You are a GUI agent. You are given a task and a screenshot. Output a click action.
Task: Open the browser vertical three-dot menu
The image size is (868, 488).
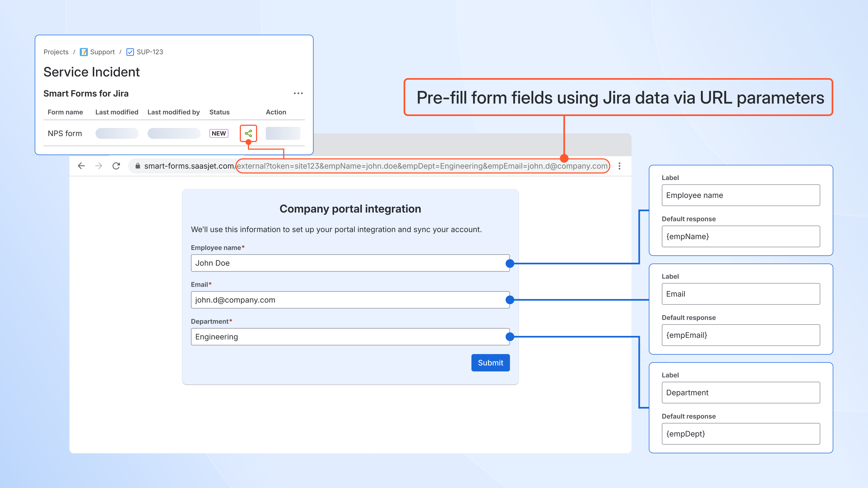point(619,166)
